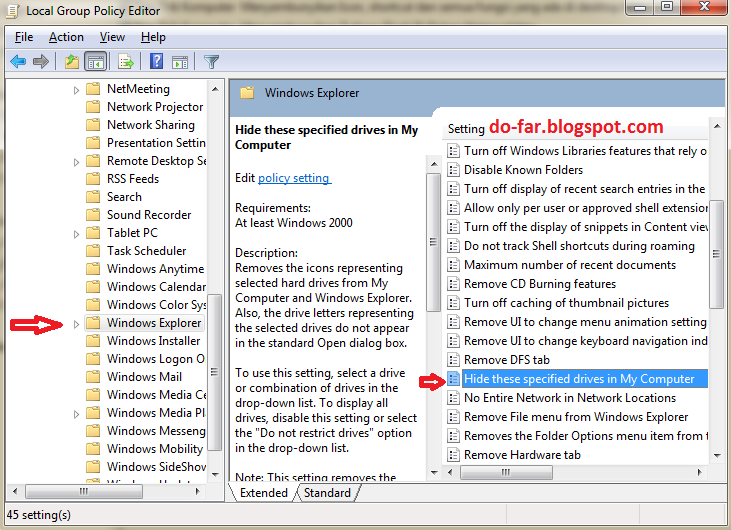Click the Windows Installer folder icon
The height and width of the screenshot is (530, 731).
tap(93, 341)
